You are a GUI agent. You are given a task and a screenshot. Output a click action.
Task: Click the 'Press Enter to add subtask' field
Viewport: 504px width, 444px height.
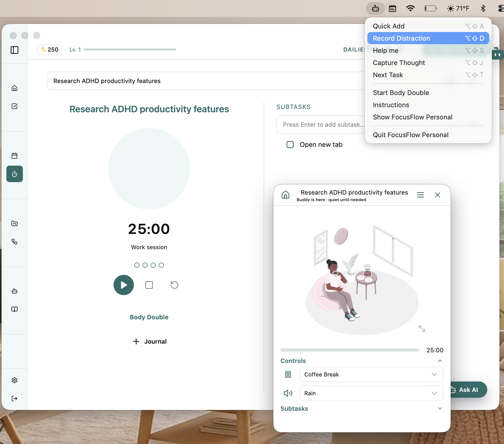click(321, 124)
